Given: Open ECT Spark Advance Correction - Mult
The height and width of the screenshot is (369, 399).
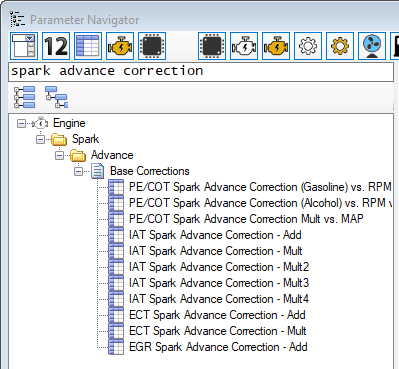Looking at the screenshot, I should [x=218, y=331].
